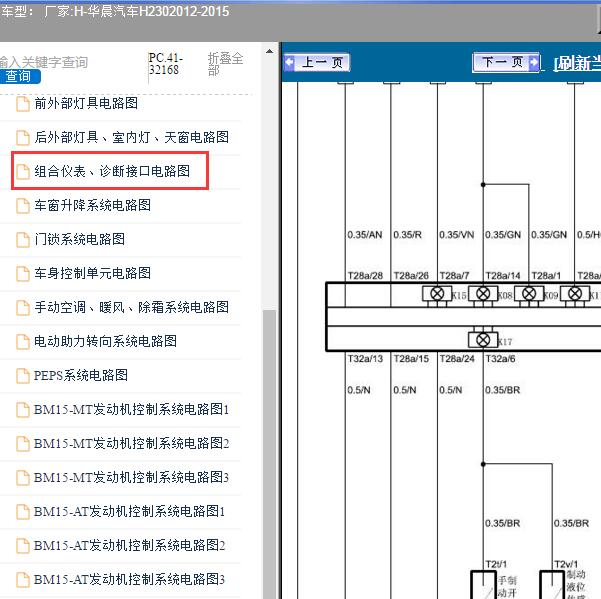This screenshot has width=601, height=599.
Task: Open BM15-AT发动机控制系统电路图1
Action: click(130, 511)
